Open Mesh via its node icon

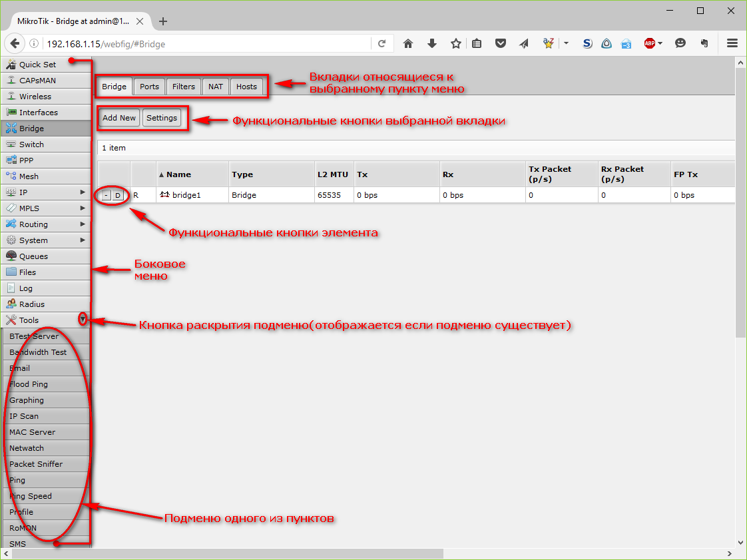coord(11,176)
